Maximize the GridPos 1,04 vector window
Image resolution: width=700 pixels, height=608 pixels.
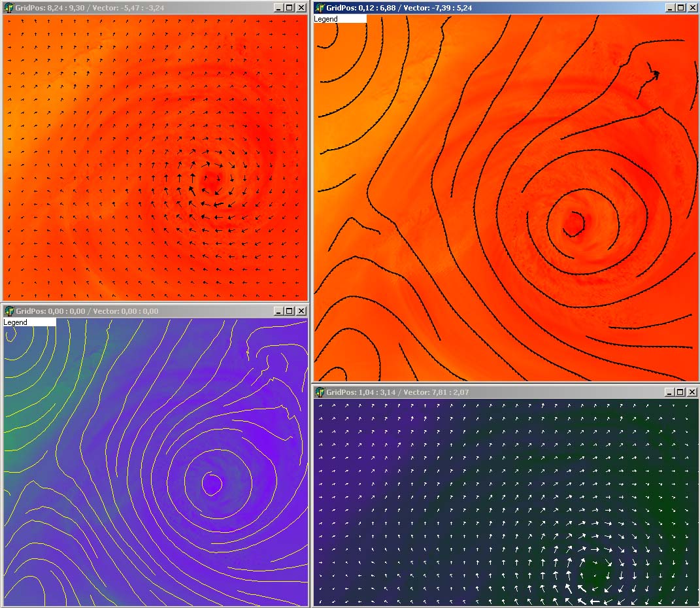coord(681,392)
